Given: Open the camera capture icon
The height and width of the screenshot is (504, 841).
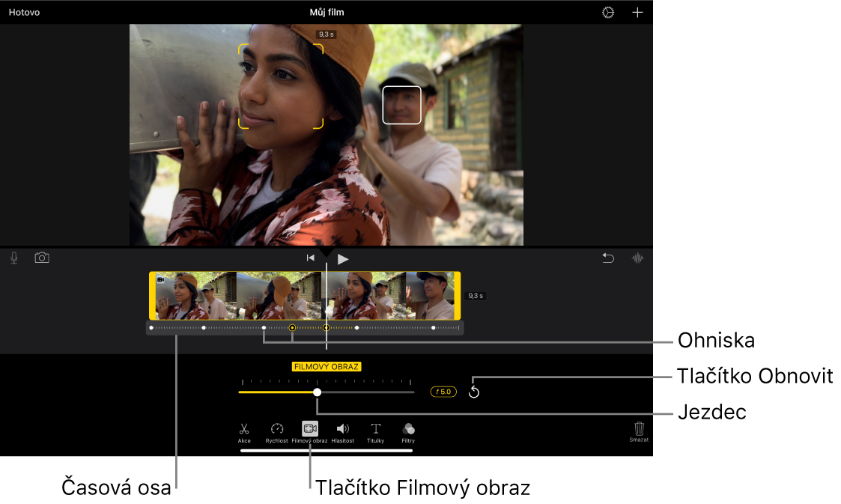Looking at the screenshot, I should click(42, 258).
